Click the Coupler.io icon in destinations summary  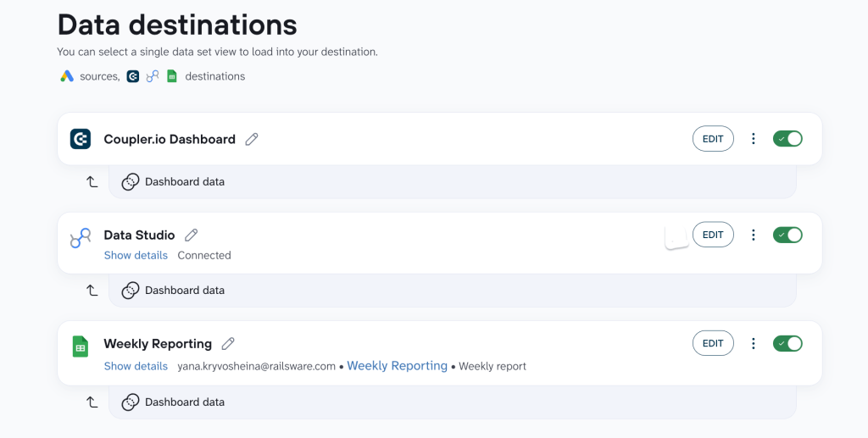click(133, 76)
